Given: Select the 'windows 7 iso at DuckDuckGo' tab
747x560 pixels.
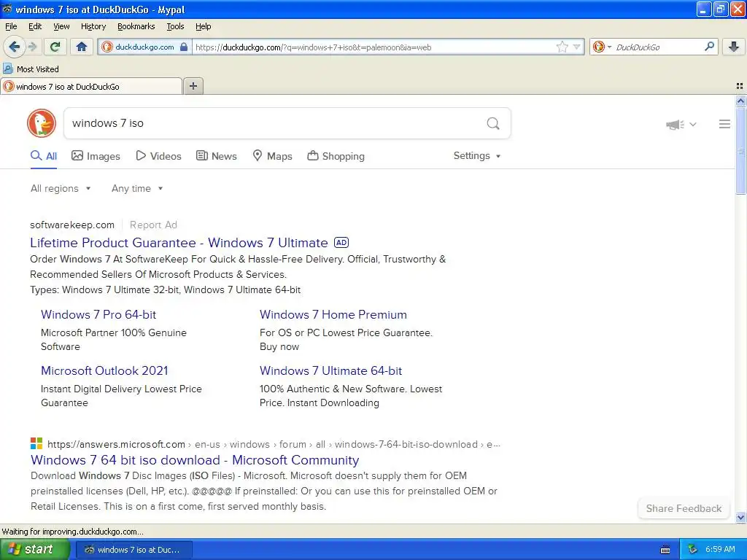Looking at the screenshot, I should (x=91, y=87).
